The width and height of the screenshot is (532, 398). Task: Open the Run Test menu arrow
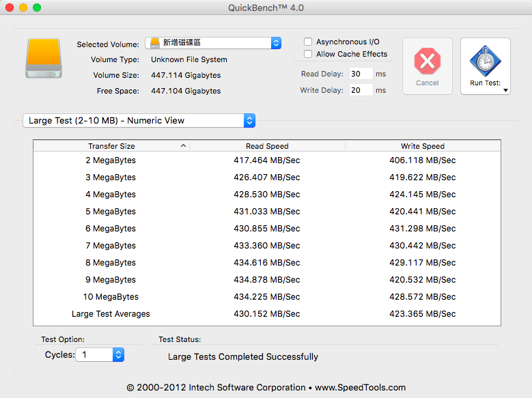pyautogui.click(x=506, y=90)
